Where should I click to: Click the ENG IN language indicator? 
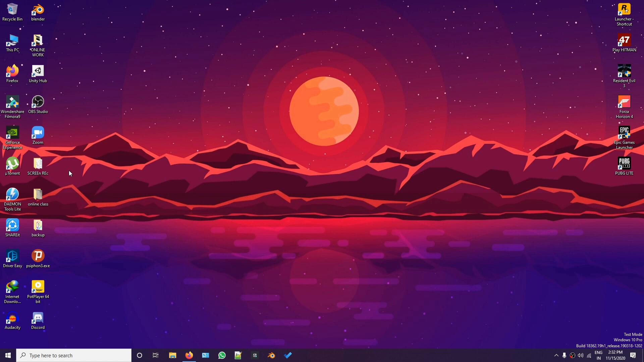pos(598,355)
